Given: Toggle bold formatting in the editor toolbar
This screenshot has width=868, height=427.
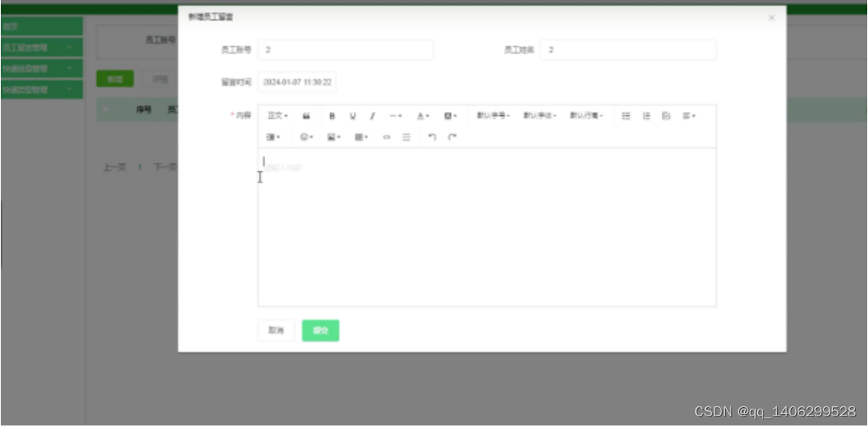Looking at the screenshot, I should coord(332,116).
